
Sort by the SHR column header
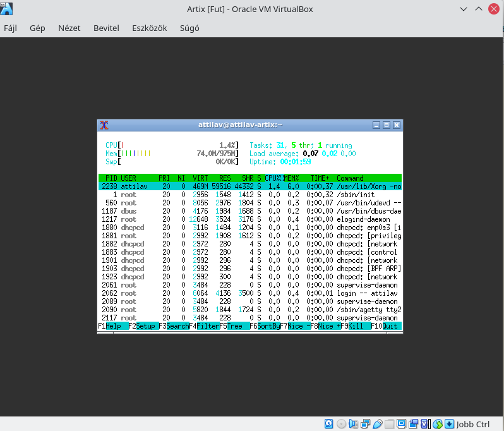[x=248, y=178]
